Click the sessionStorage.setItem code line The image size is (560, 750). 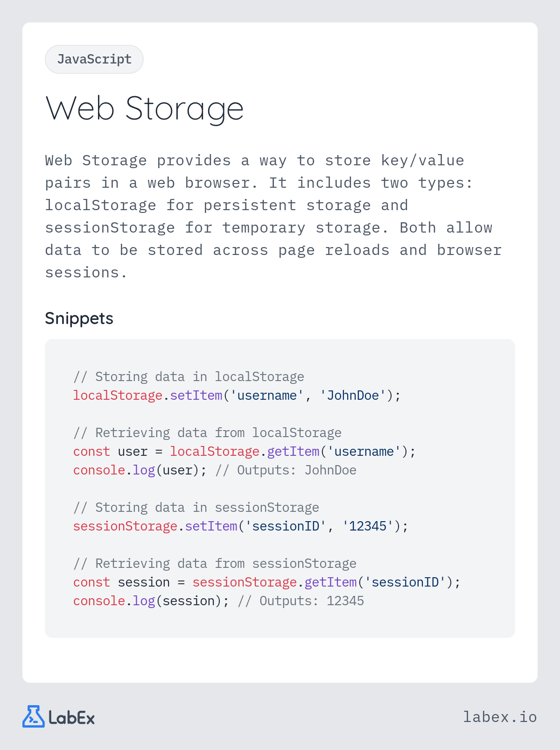click(x=241, y=526)
